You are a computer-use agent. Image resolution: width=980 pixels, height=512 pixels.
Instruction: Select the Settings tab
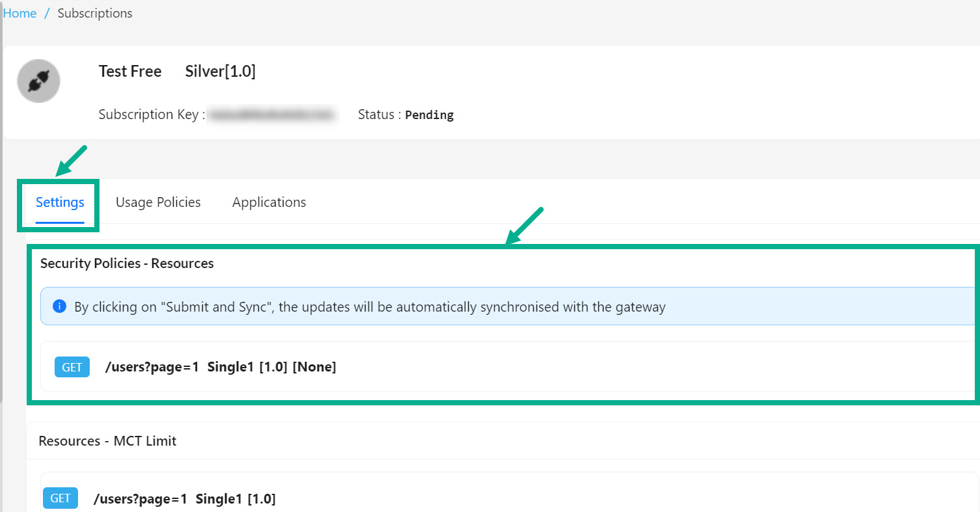pyautogui.click(x=59, y=202)
